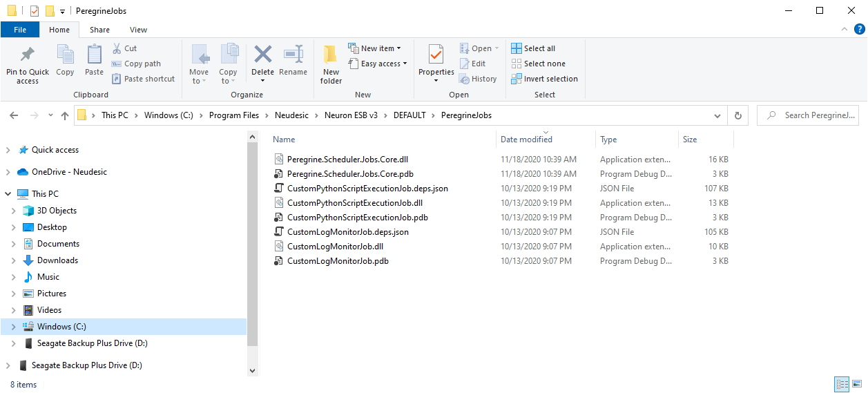The image size is (868, 393).
Task: Click the Paste clipboard icon
Action: point(94,55)
